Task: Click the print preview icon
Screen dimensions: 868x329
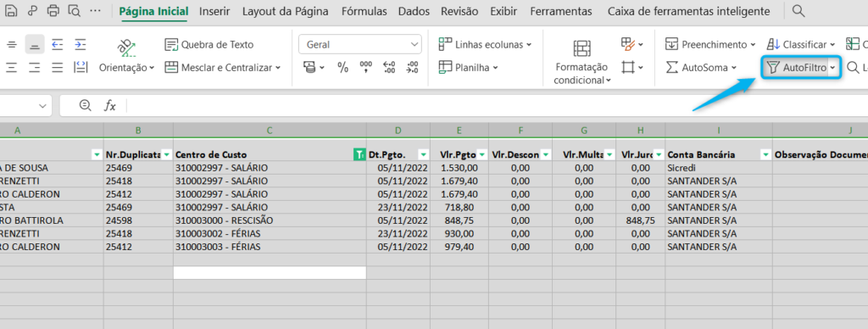Action: 75,10
